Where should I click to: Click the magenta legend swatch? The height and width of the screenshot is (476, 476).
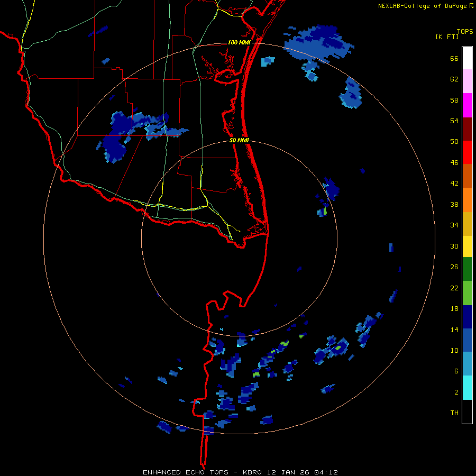click(467, 105)
